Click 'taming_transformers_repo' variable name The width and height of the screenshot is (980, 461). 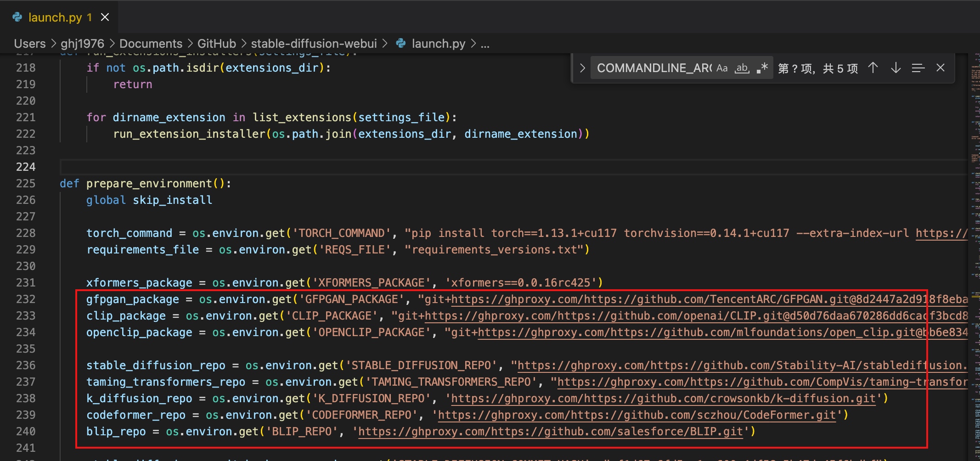tap(166, 382)
